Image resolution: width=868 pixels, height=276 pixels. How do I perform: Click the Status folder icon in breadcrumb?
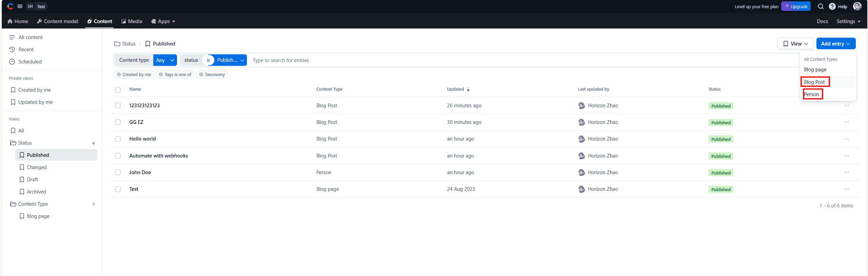[117, 44]
